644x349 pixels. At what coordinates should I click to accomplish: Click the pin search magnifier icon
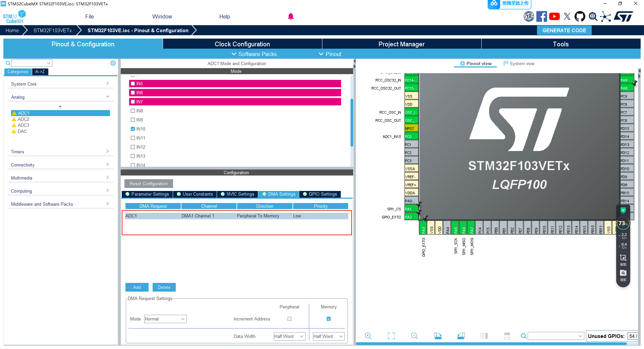tap(523, 336)
